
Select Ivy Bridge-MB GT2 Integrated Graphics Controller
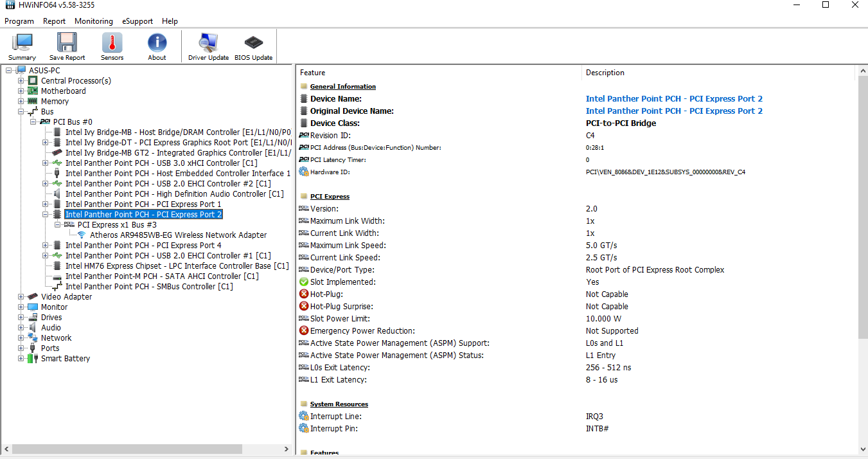(x=178, y=152)
